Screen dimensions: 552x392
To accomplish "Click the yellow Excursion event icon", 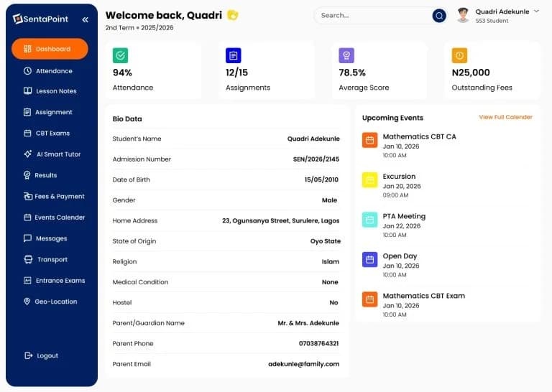I will 369,180.
